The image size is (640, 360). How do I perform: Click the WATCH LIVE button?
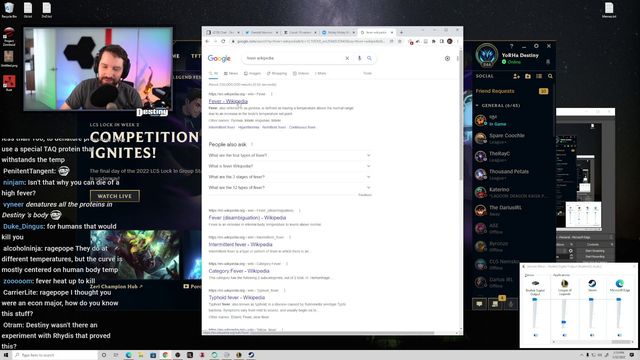tap(115, 196)
